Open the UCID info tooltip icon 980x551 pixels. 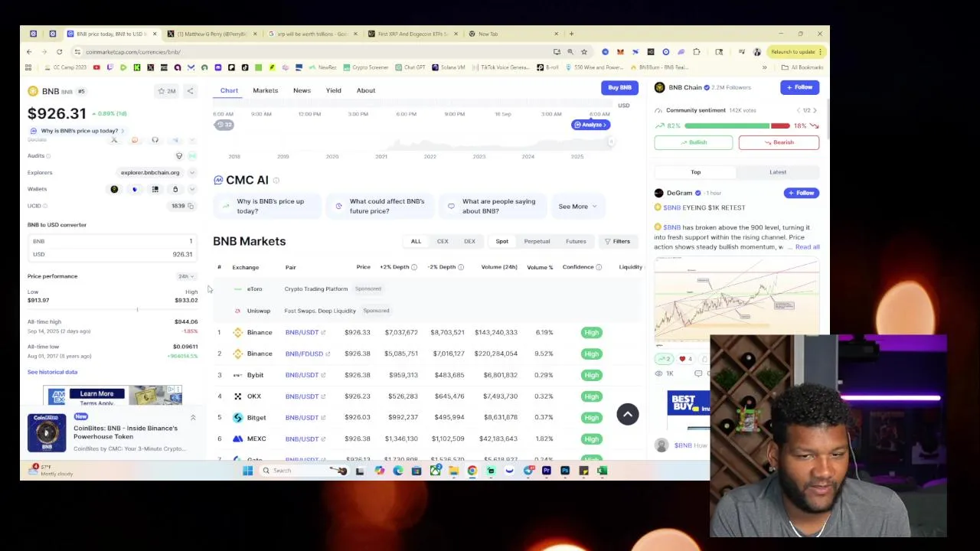pos(45,206)
